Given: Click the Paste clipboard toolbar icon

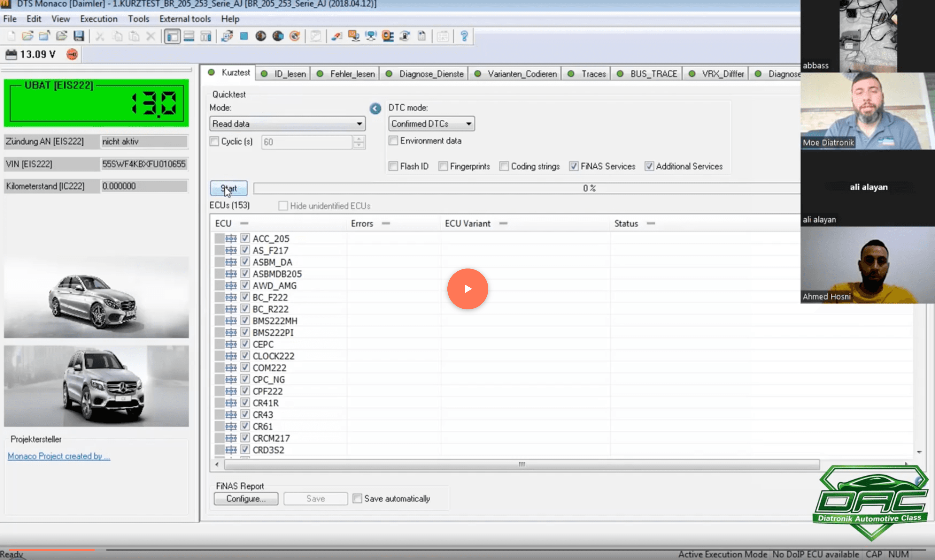Looking at the screenshot, I should 134,36.
